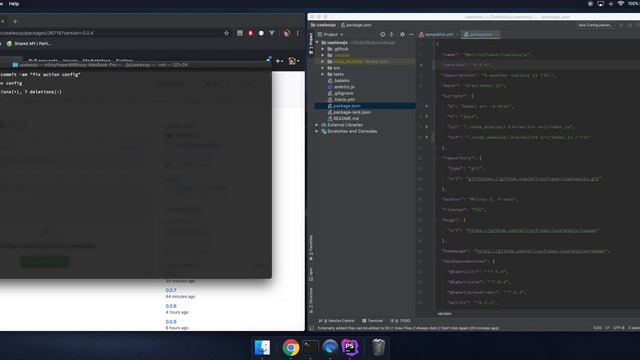Viewport: 640px width, 360px height.
Task: Click the grid extension icon in Chrome toolbar
Action: tap(240, 33)
